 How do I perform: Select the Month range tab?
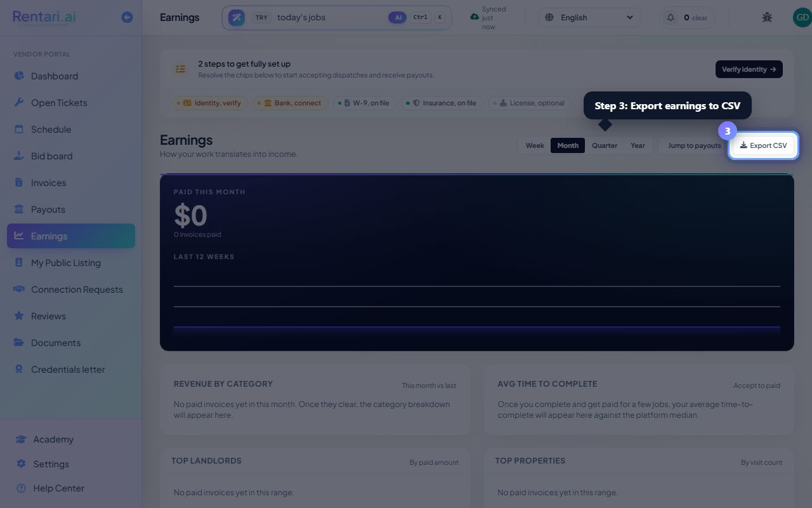[568, 145]
